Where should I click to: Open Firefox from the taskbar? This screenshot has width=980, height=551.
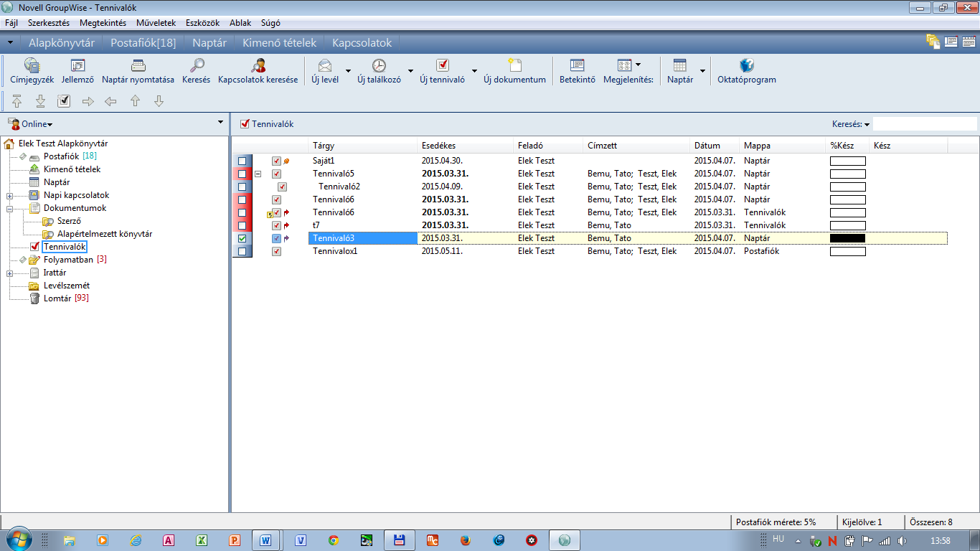[465, 540]
